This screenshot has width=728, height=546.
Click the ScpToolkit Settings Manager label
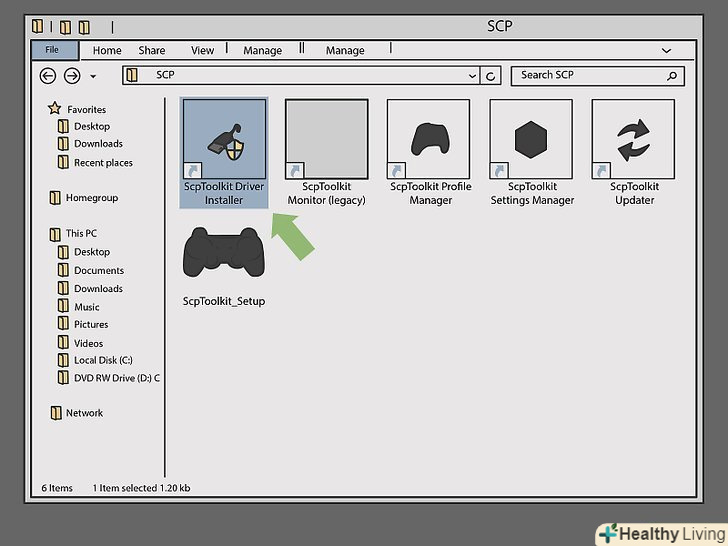pos(532,193)
